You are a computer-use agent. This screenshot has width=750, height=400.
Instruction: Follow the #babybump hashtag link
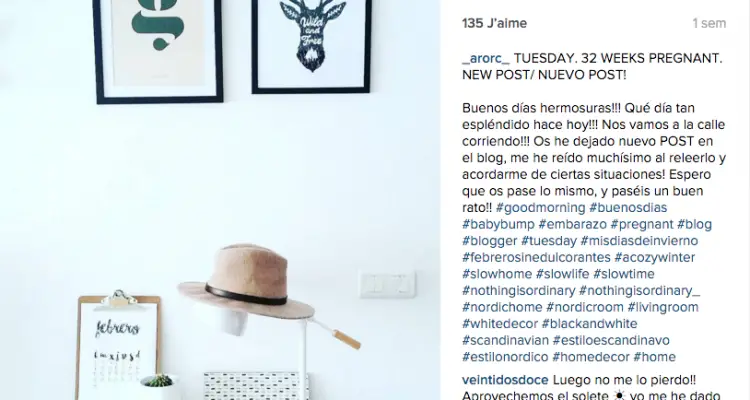tap(498, 224)
